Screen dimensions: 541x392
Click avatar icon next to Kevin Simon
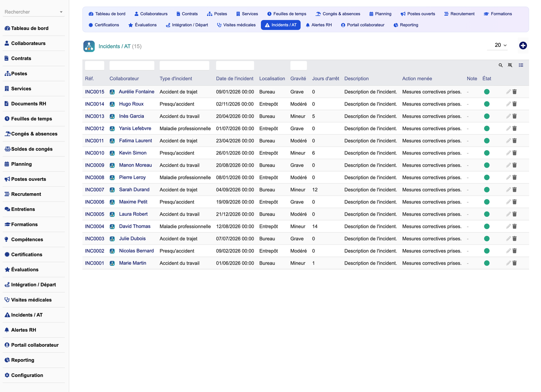click(112, 153)
